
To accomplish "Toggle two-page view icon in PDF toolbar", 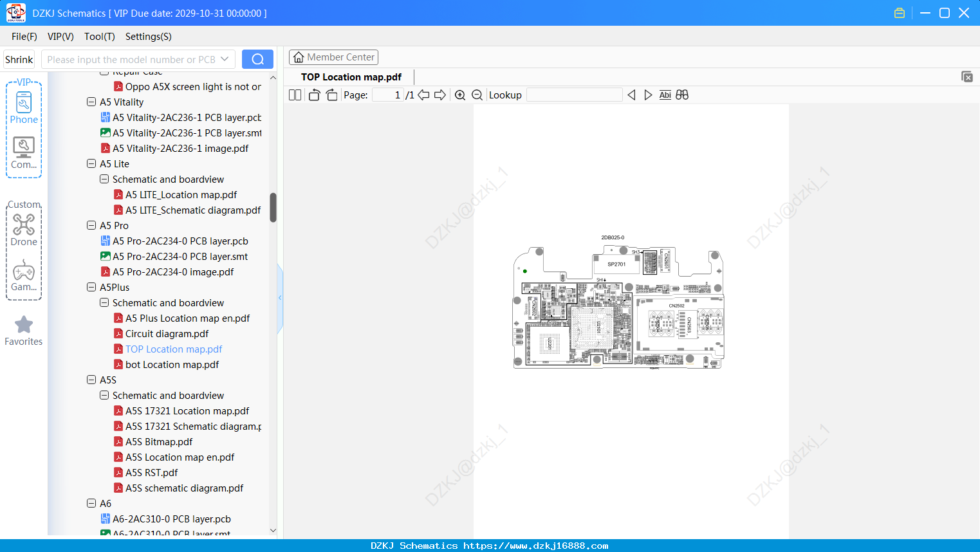I will point(295,95).
